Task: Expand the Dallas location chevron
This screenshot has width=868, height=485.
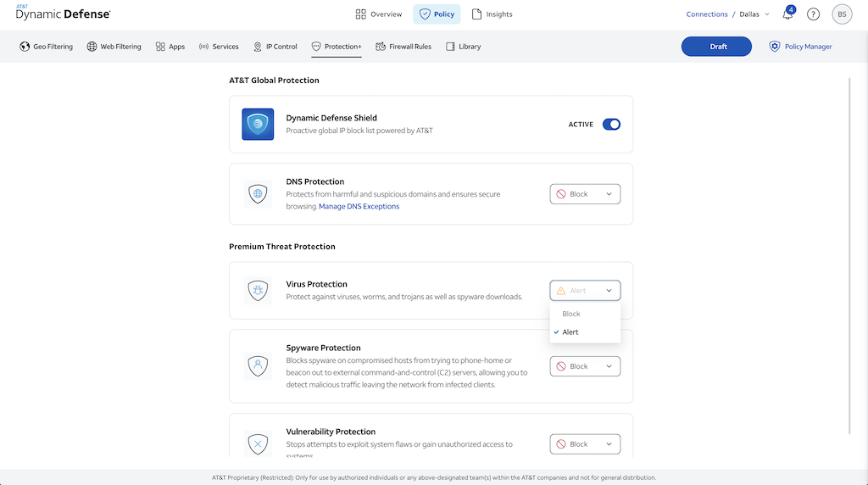Action: coord(766,14)
